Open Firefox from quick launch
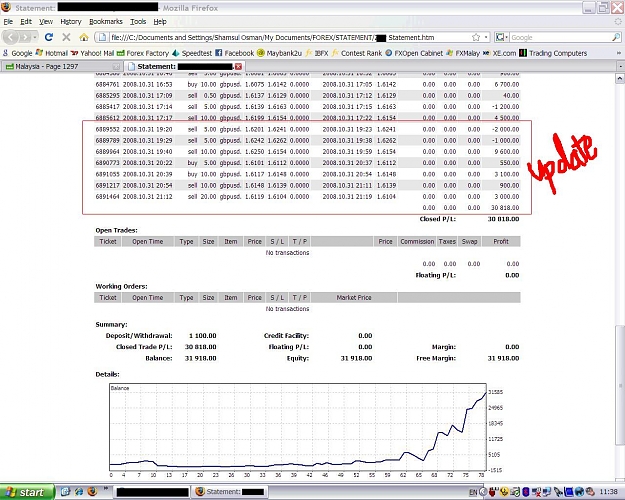This screenshot has height=500, width=625. [92, 492]
